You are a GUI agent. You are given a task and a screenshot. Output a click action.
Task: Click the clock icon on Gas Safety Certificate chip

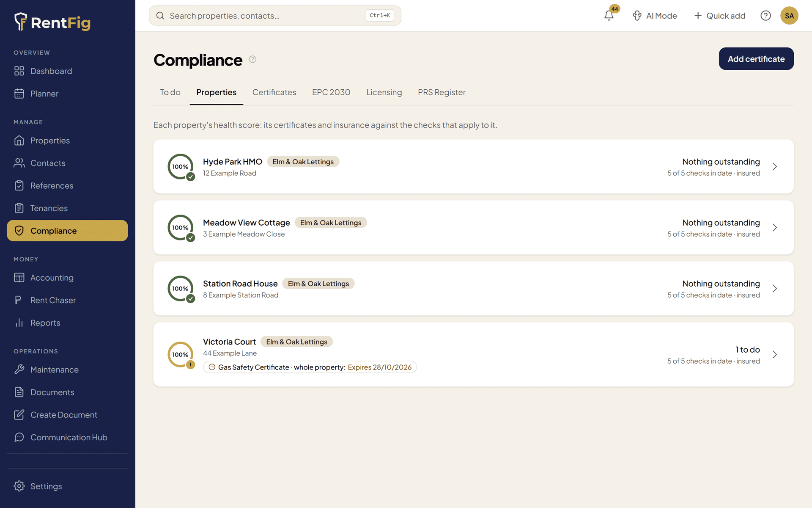212,367
